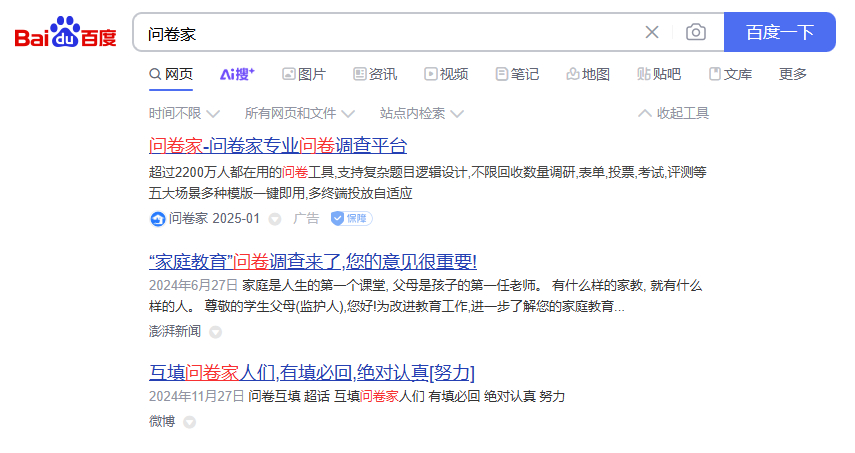Go to the 笔记 tab
The image size is (855, 453).
(517, 74)
